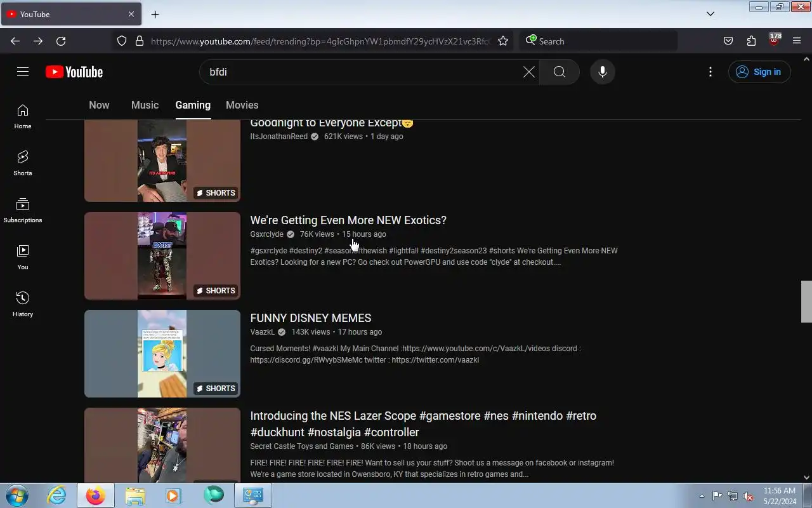Open the Firefox extensions puzzle icon
Screen dimensions: 812x508
pyautogui.click(x=751, y=41)
